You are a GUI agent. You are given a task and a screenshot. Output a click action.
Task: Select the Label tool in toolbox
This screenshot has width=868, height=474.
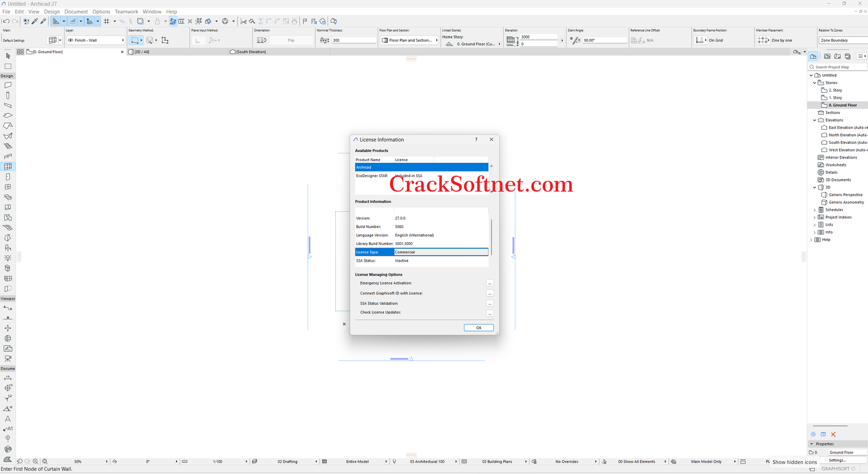point(8,429)
